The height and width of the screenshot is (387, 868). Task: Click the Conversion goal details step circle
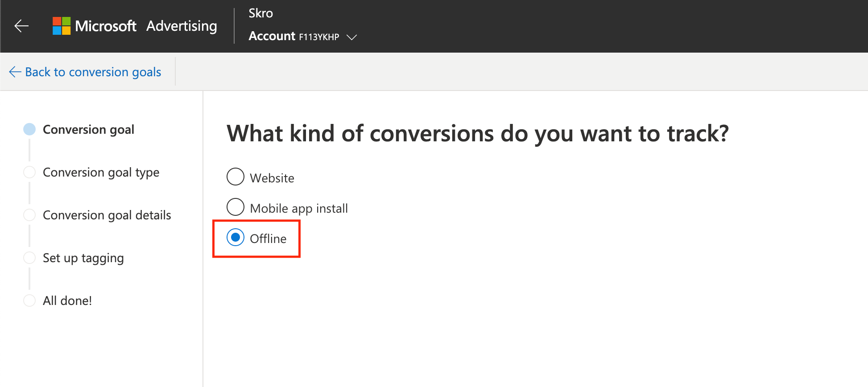[x=29, y=215]
